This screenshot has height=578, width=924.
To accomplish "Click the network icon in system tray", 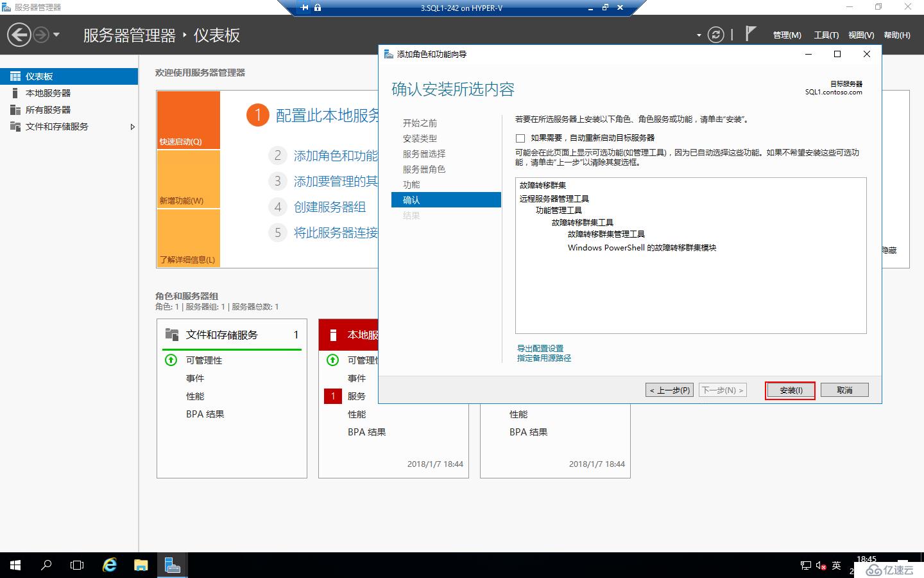I will pos(806,566).
